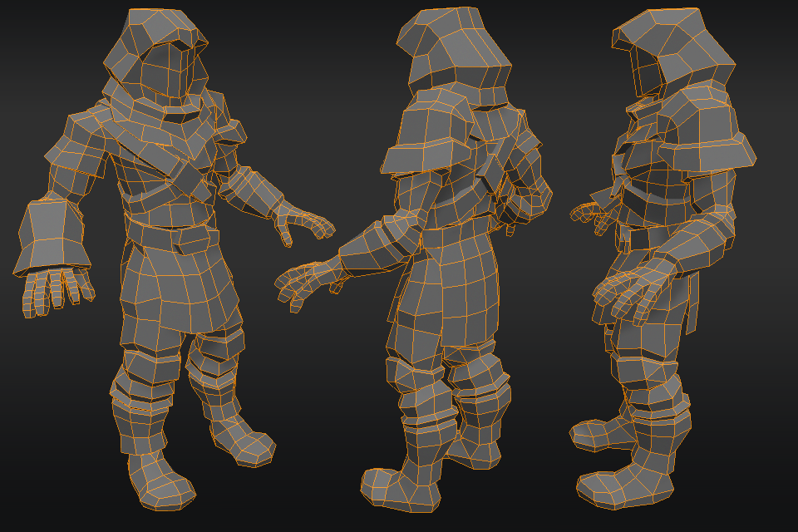The width and height of the screenshot is (798, 532).
Task: Select the side-profile view character mesh
Action: [x=663, y=259]
